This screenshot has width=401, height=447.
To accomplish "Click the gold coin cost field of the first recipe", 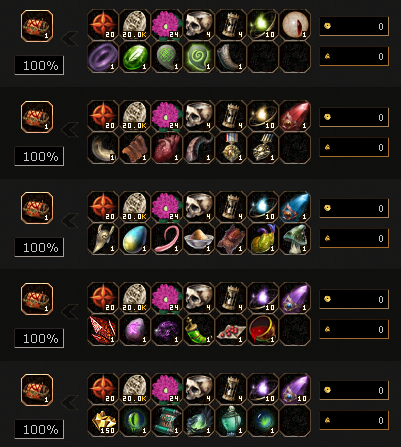I will [354, 26].
